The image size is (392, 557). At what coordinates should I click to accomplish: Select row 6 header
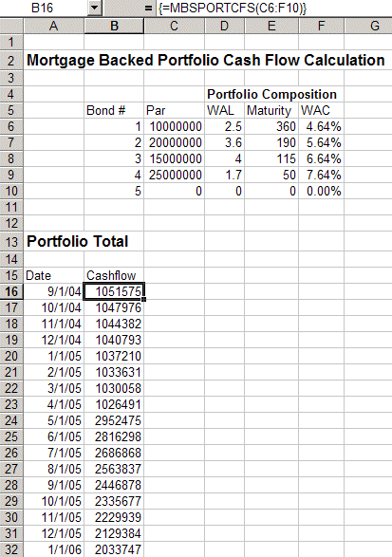(11, 126)
